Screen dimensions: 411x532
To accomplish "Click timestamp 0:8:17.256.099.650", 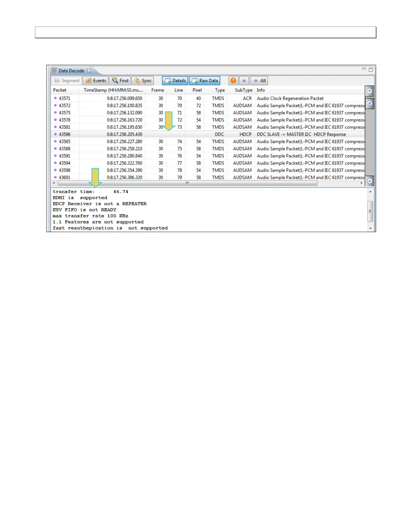I will coord(125,98).
